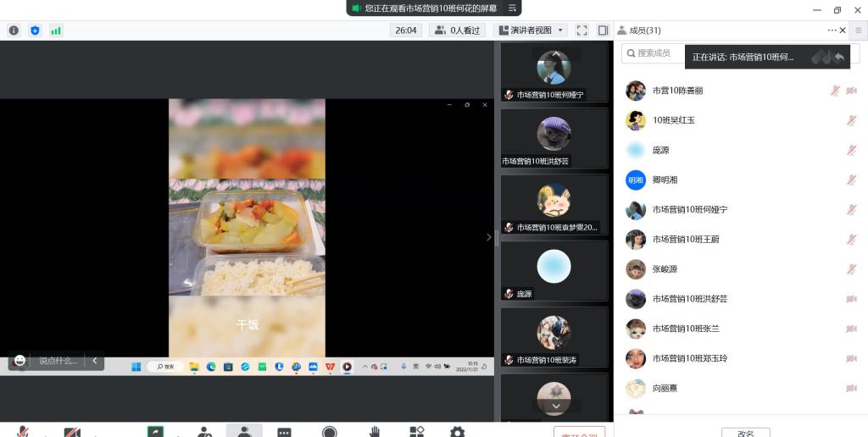Open the emoji reaction smiley
Viewport: 868px width, 437px height.
pyautogui.click(x=19, y=361)
